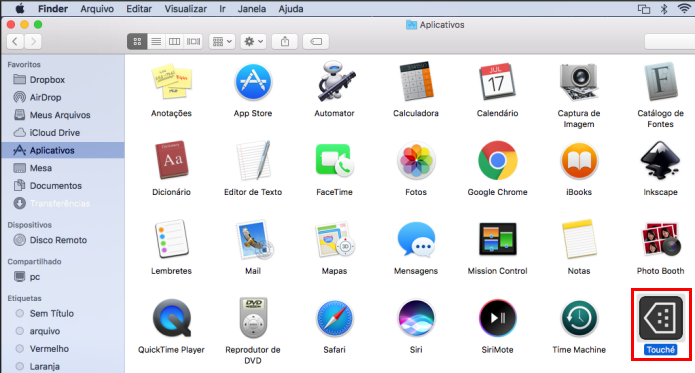Open the Inkscape application
This screenshot has width=695, height=373.
660,160
